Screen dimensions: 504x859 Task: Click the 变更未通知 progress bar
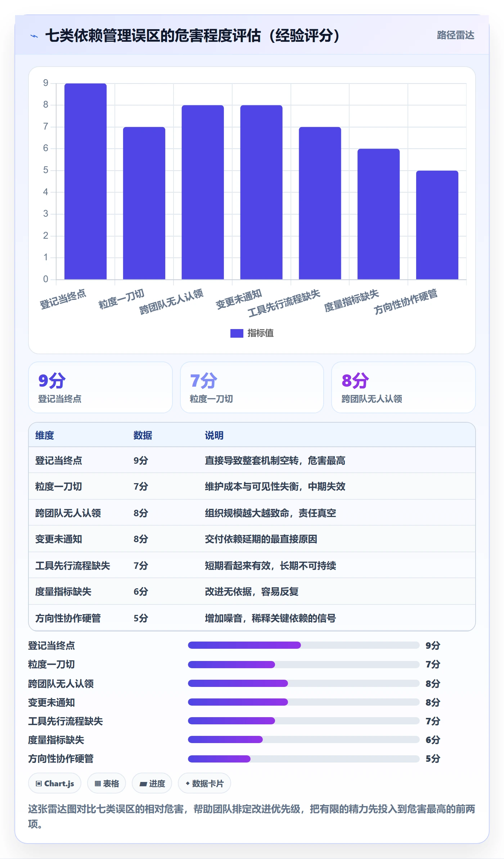click(x=304, y=702)
